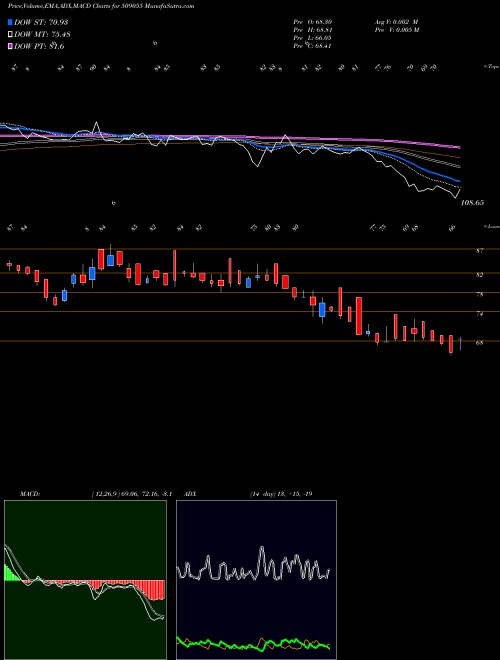Click the blue DOW ST legend swatch
The image size is (500, 660).
click(x=11, y=23)
